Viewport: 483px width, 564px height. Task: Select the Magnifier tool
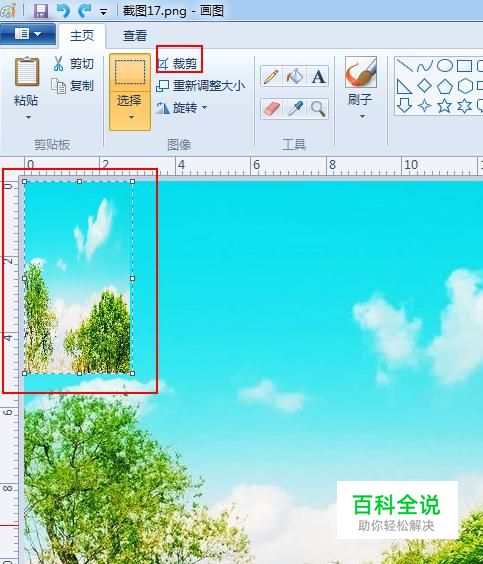click(x=318, y=109)
